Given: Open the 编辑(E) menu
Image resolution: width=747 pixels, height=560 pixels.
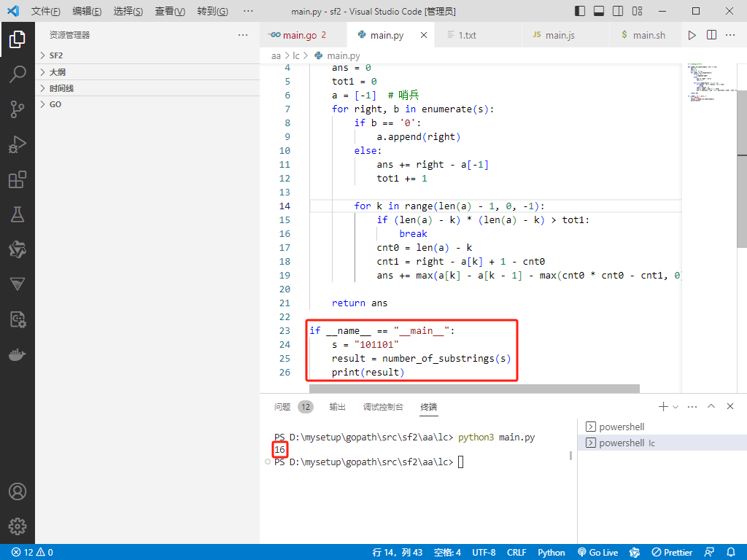Looking at the screenshot, I should tap(87, 11).
